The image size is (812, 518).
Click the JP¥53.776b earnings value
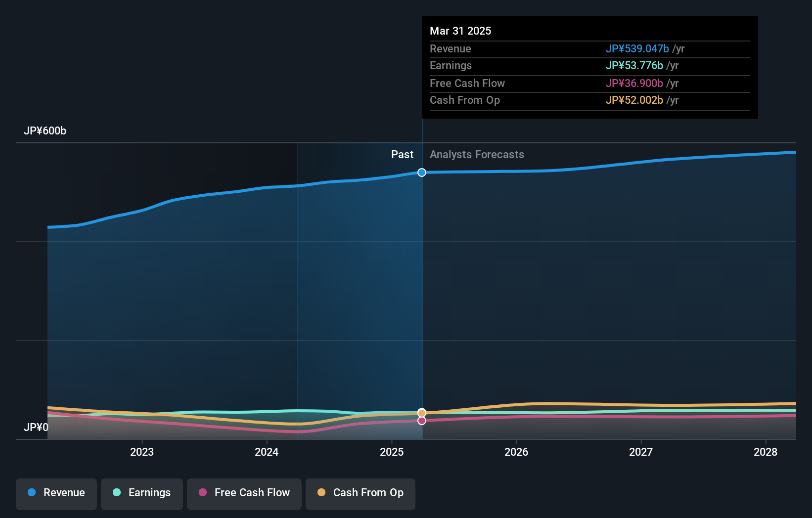(634, 65)
